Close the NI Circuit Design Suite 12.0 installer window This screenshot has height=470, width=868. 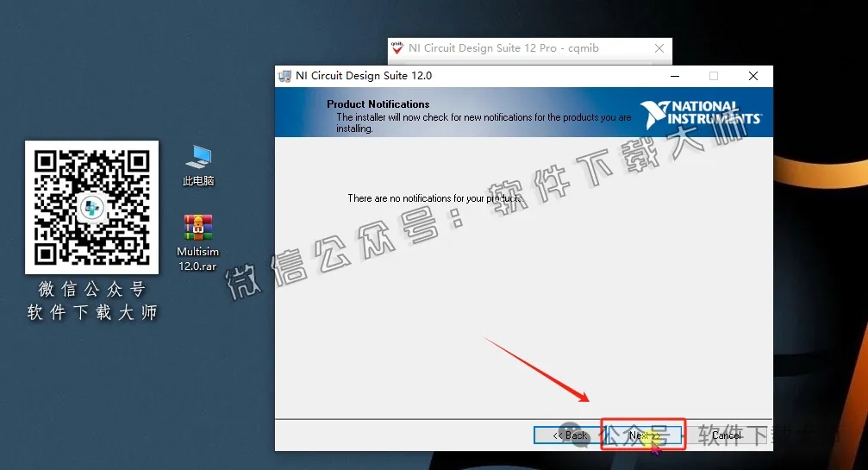[x=752, y=76]
